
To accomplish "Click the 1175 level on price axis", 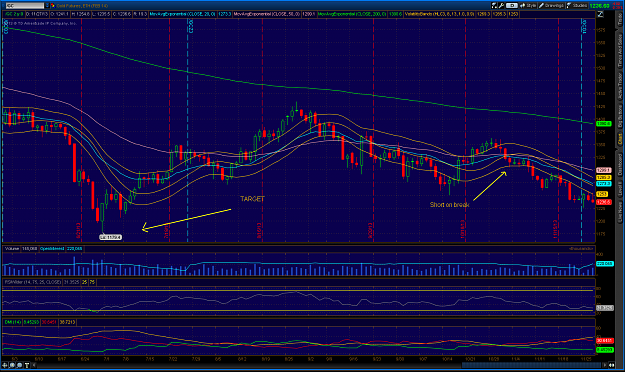I will (x=602, y=234).
